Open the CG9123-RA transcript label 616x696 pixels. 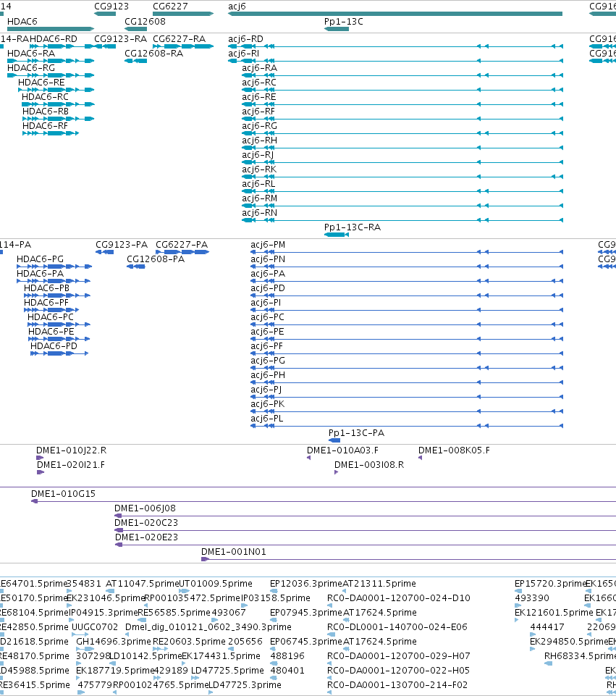(x=121, y=38)
